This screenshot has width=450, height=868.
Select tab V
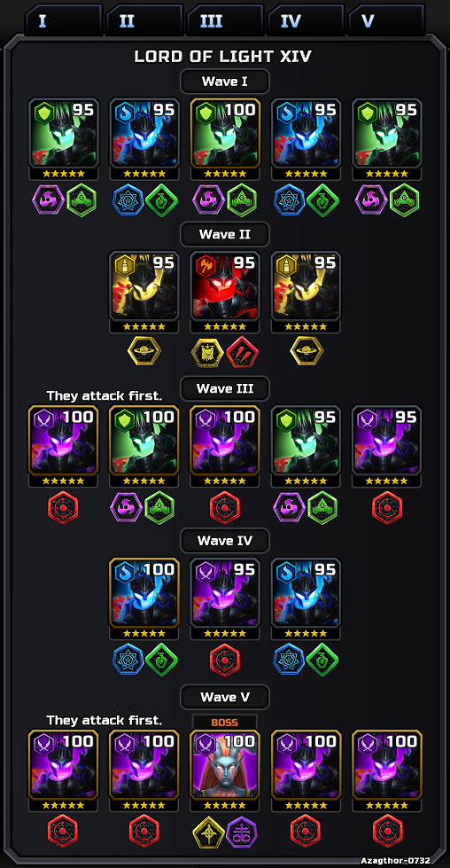pyautogui.click(x=386, y=21)
